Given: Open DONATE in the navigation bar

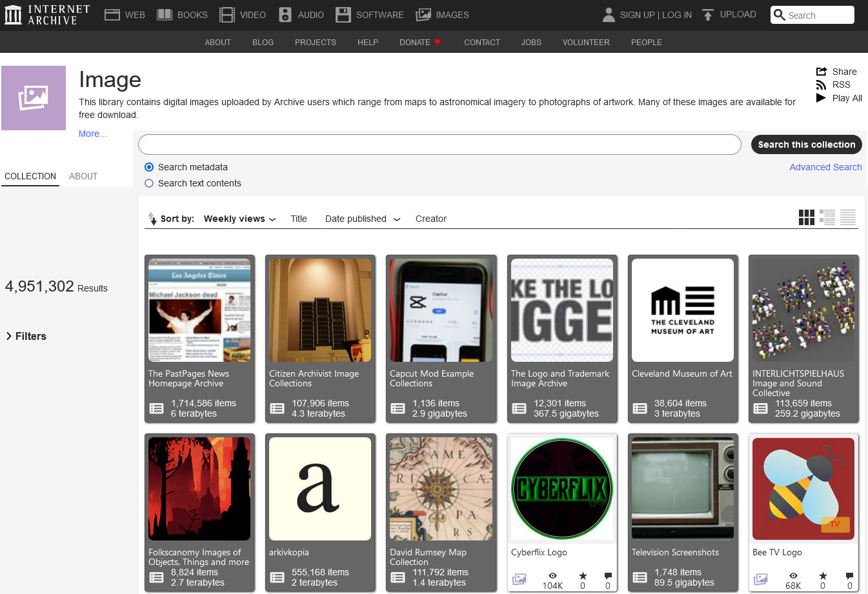Looking at the screenshot, I should click(x=415, y=42).
